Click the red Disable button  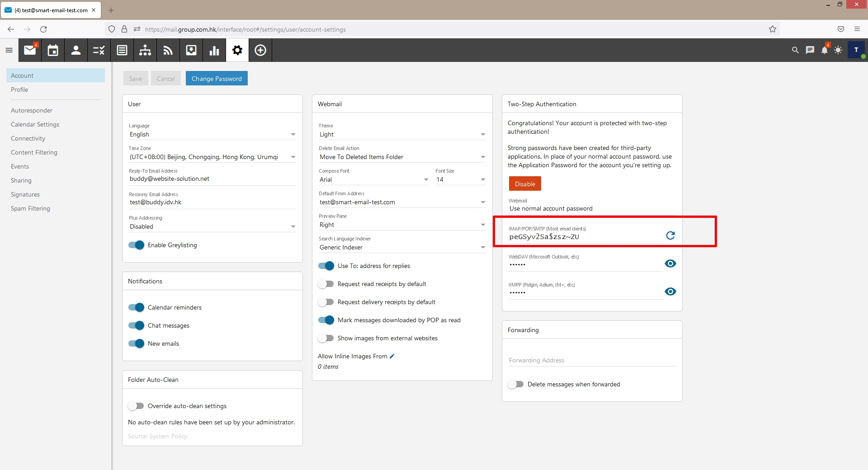(x=525, y=184)
